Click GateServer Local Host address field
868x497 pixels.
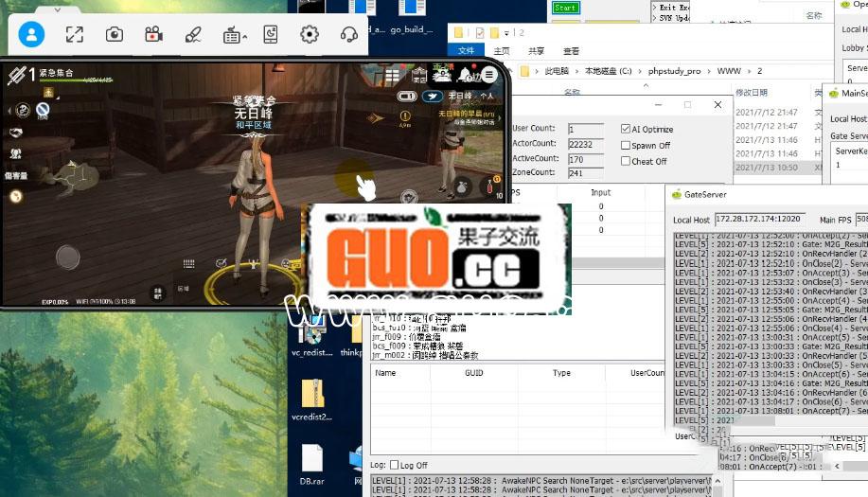(759, 220)
